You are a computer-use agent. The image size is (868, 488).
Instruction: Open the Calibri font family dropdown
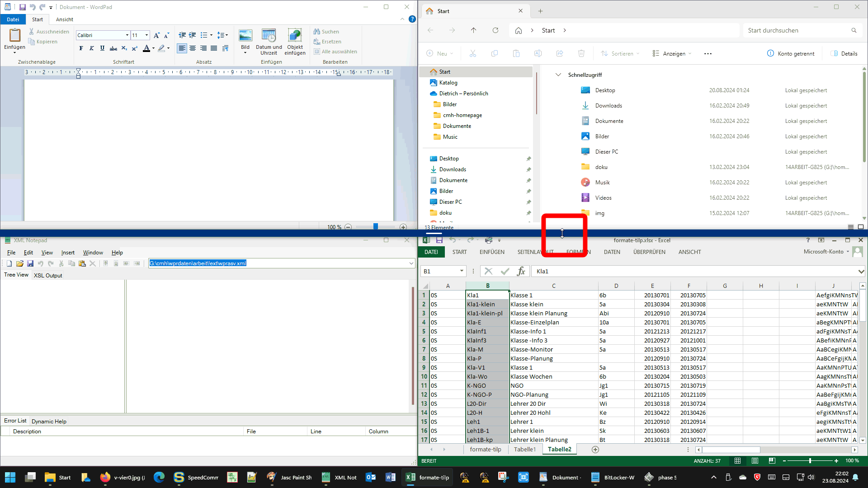[x=127, y=35]
